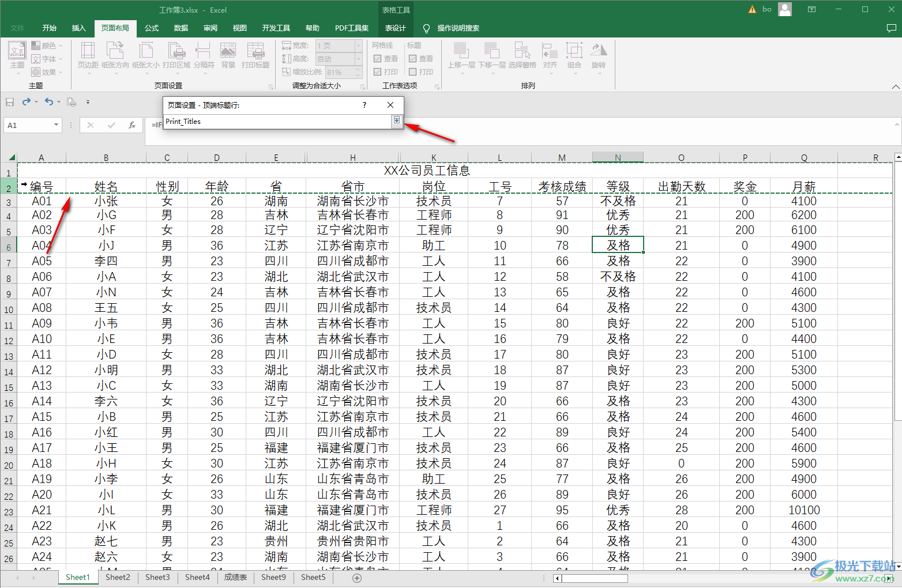Select column N header
Image resolution: width=902 pixels, height=588 pixels.
tap(618, 157)
